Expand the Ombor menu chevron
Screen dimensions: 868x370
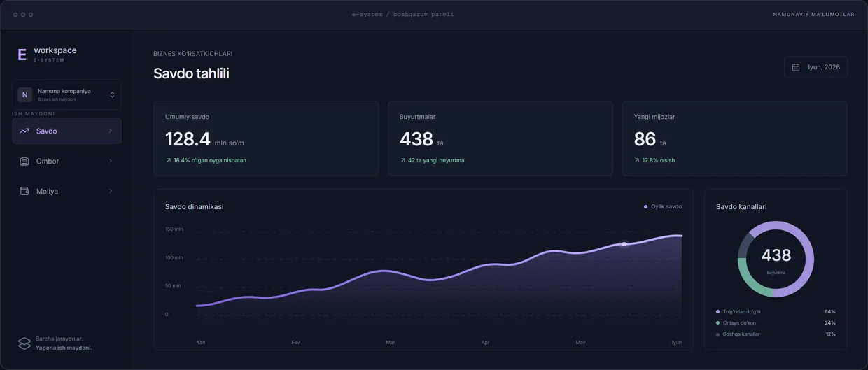(x=111, y=161)
